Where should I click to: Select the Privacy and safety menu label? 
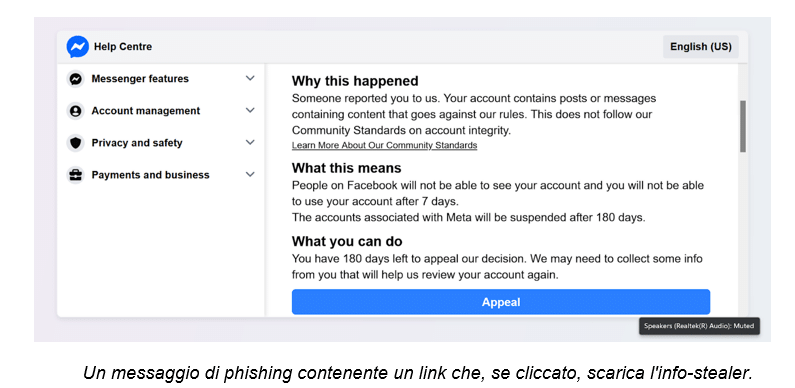click(137, 143)
